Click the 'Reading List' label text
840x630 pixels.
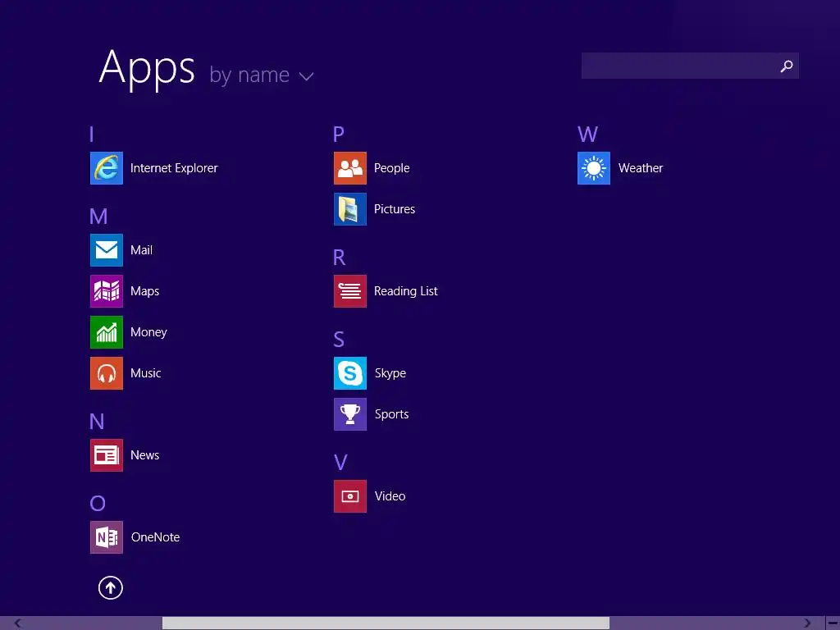(405, 291)
